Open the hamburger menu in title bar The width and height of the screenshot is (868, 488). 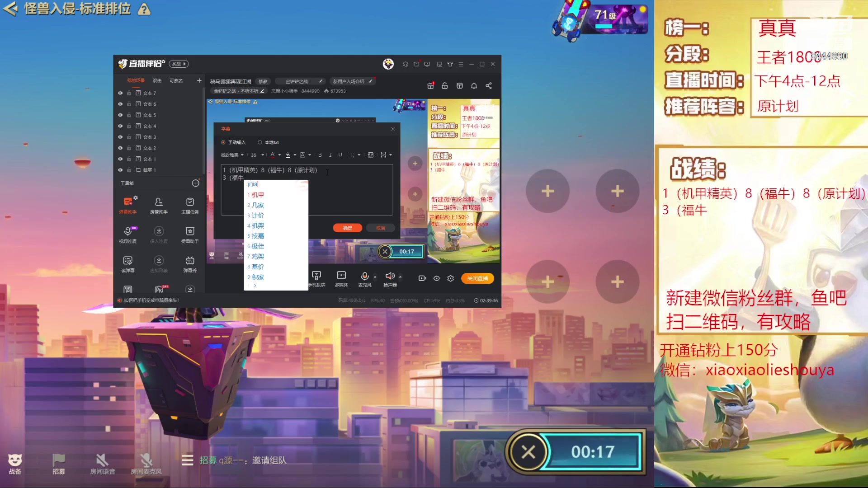click(461, 64)
